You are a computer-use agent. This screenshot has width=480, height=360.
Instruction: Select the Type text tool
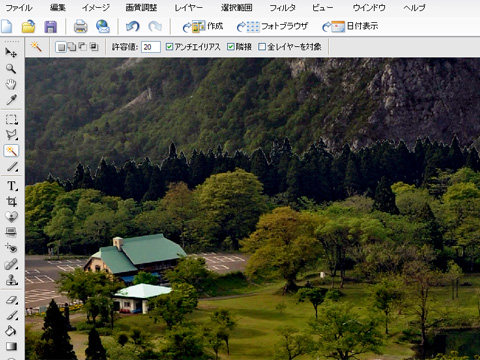(x=12, y=186)
